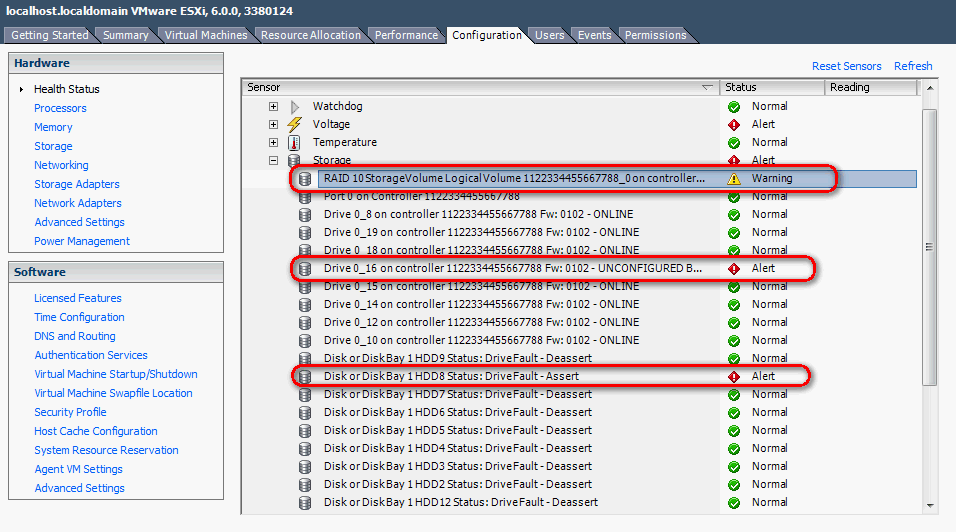The height and width of the screenshot is (532, 956).
Task: Open DNS and Routing link
Action: tap(74, 336)
